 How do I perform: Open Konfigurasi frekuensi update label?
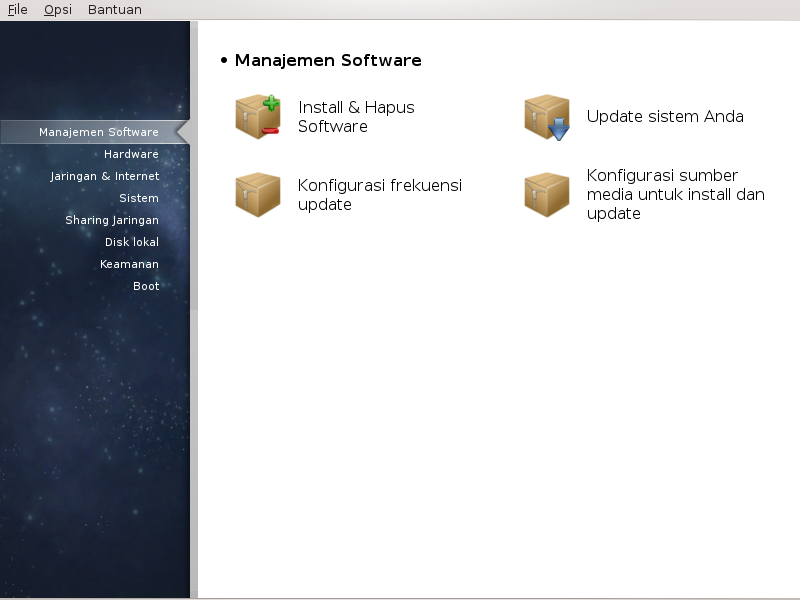pyautogui.click(x=380, y=194)
